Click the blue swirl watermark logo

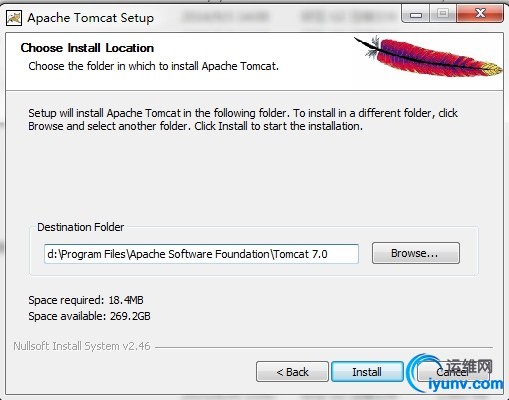tap(419, 373)
